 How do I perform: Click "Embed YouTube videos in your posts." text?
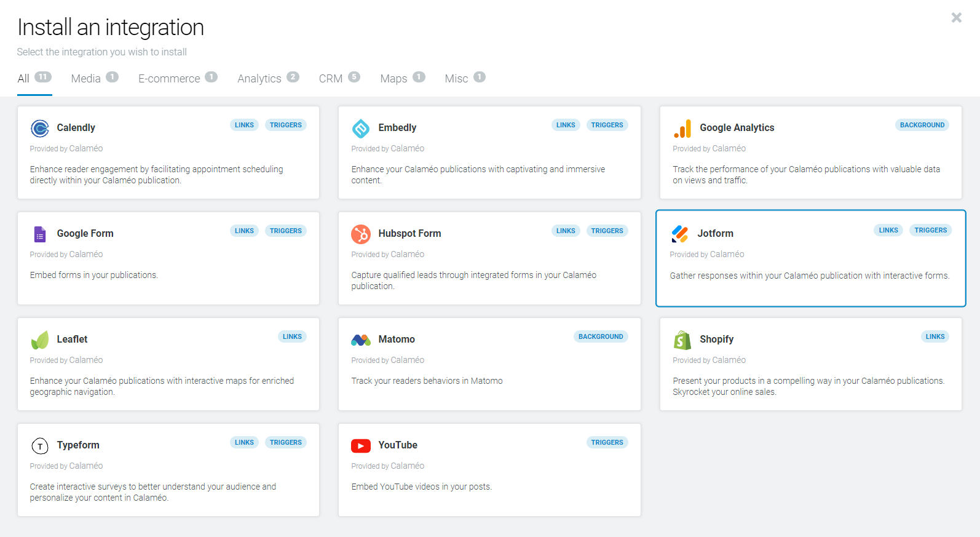422,487
